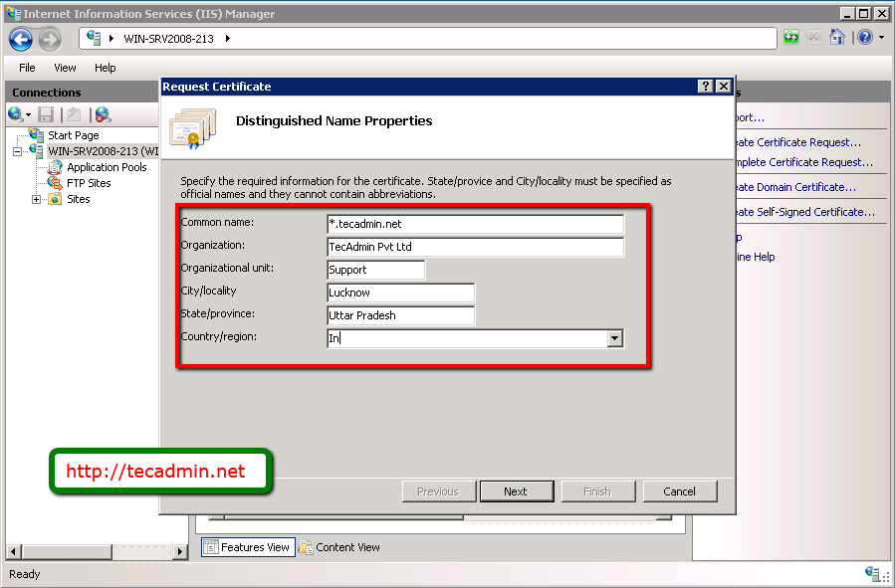Click the Application Pools icon

[55, 167]
